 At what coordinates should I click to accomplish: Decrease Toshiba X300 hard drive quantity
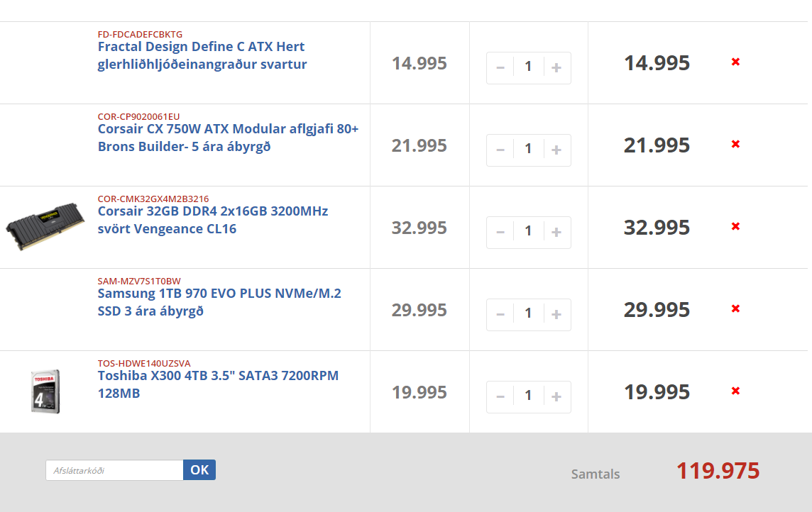click(x=500, y=396)
